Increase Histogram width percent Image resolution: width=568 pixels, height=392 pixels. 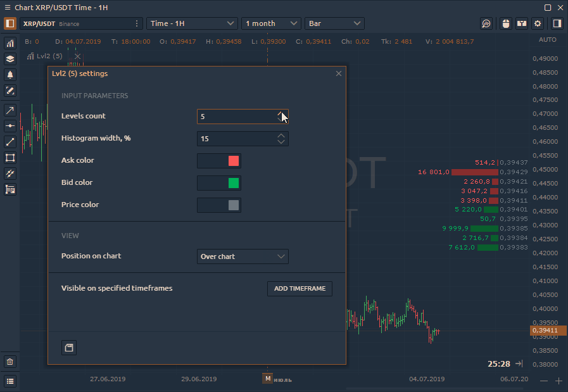pyautogui.click(x=281, y=136)
